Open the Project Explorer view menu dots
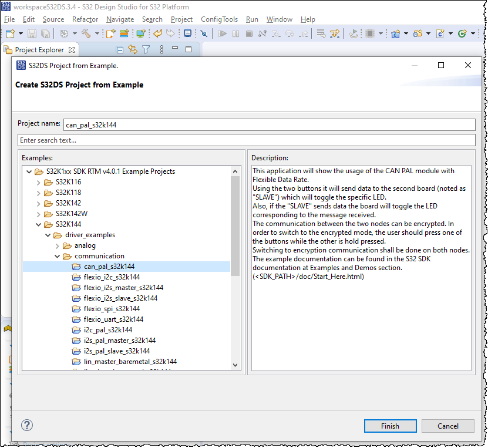The width and height of the screenshot is (488, 448). [x=161, y=49]
